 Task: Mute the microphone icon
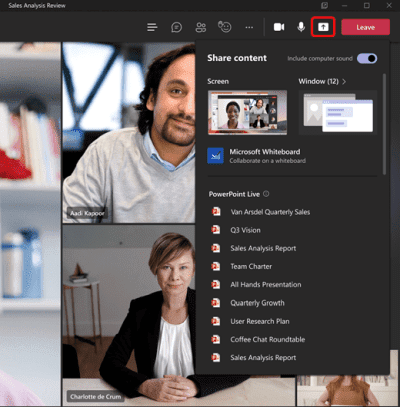301,27
